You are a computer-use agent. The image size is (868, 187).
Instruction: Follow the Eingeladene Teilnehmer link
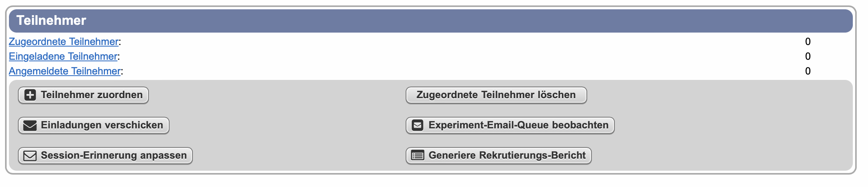(x=63, y=56)
